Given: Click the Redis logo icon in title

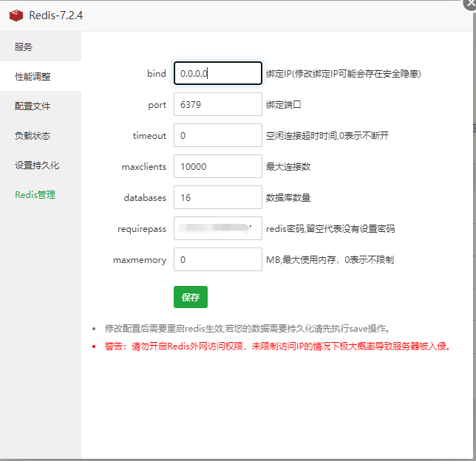Looking at the screenshot, I should pyautogui.click(x=16, y=16).
